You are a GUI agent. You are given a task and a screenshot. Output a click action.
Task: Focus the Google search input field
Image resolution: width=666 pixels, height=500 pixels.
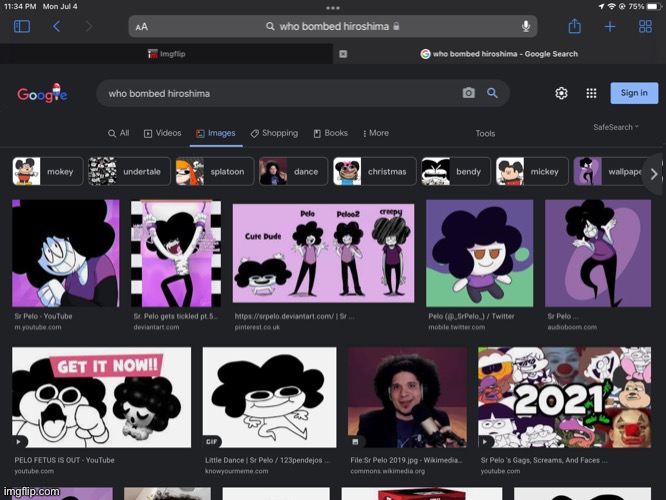coord(280,93)
